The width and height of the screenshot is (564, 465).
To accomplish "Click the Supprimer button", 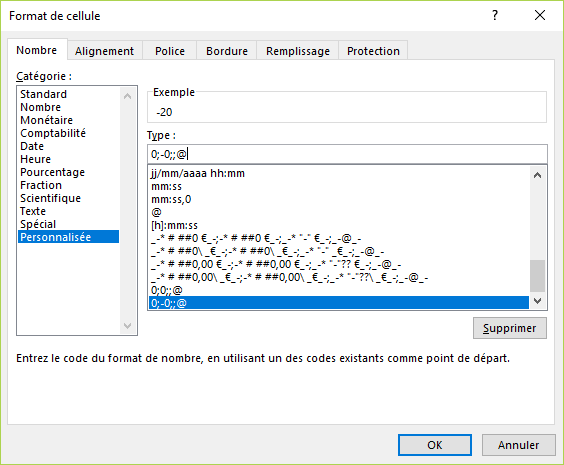I will (510, 328).
